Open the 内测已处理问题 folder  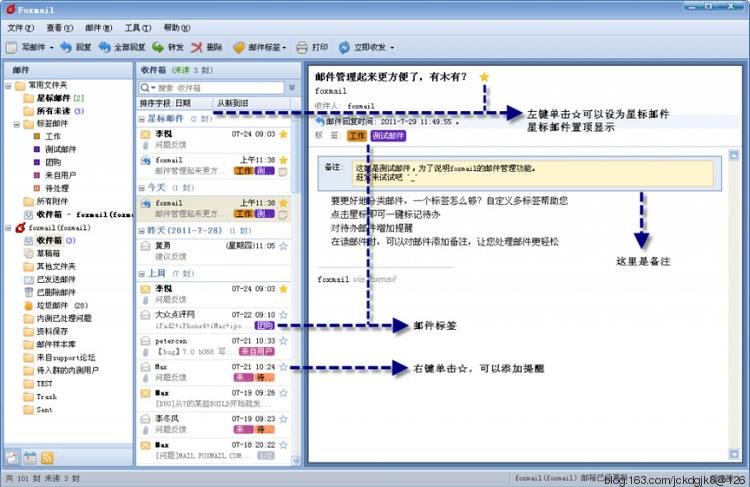(x=57, y=318)
